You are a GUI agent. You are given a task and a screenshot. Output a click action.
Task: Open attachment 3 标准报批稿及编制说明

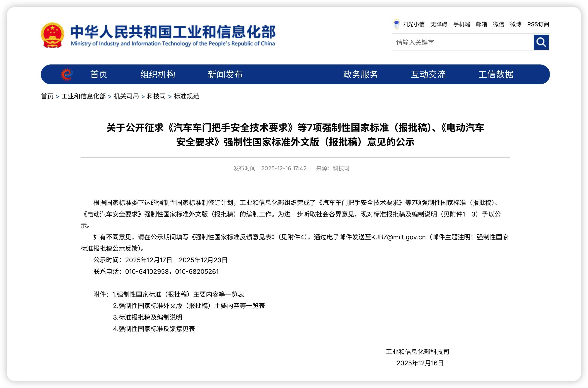(147, 317)
